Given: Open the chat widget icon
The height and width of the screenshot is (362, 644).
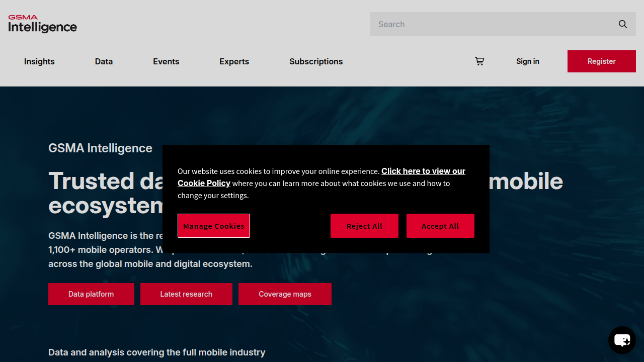Looking at the screenshot, I should point(622,340).
